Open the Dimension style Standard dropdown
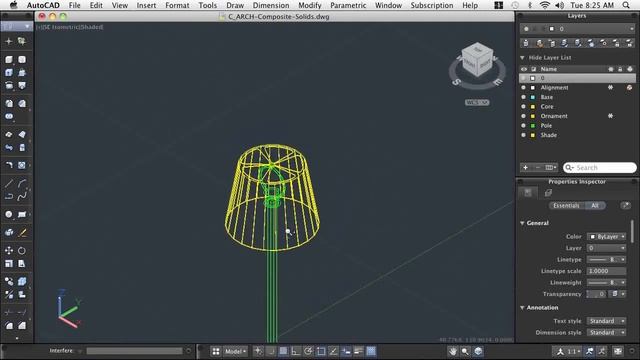The width and height of the screenshot is (640, 360). click(x=607, y=333)
